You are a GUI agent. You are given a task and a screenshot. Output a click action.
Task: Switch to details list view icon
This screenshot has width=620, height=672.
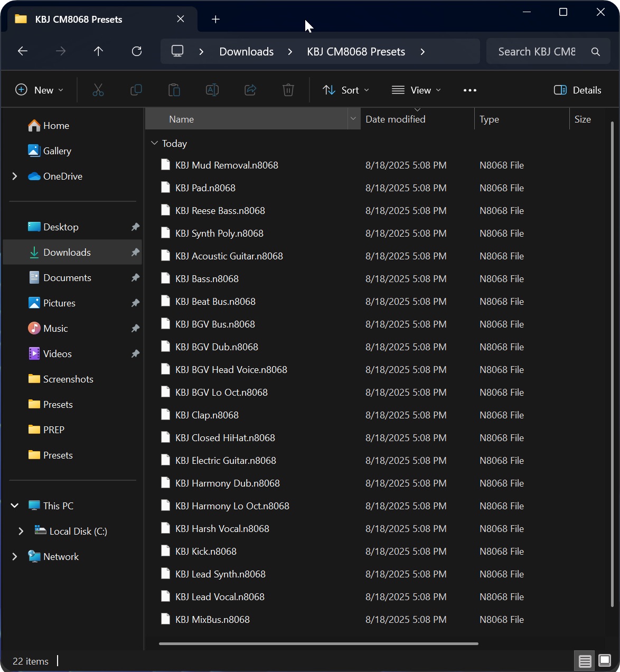coord(585,661)
